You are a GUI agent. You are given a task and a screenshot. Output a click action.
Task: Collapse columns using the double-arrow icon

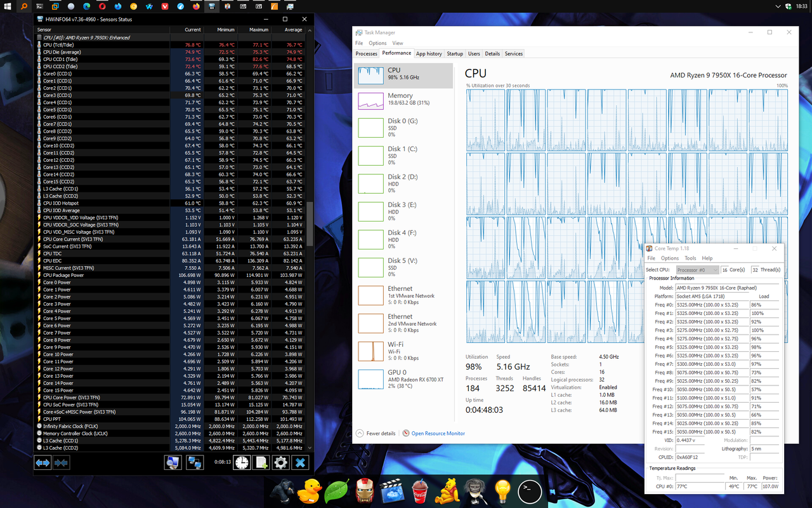pyautogui.click(x=61, y=462)
